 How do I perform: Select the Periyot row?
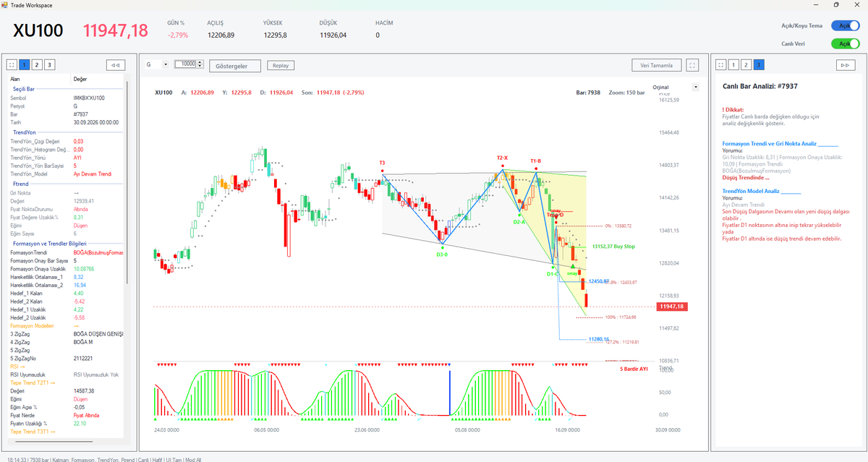(x=66, y=106)
